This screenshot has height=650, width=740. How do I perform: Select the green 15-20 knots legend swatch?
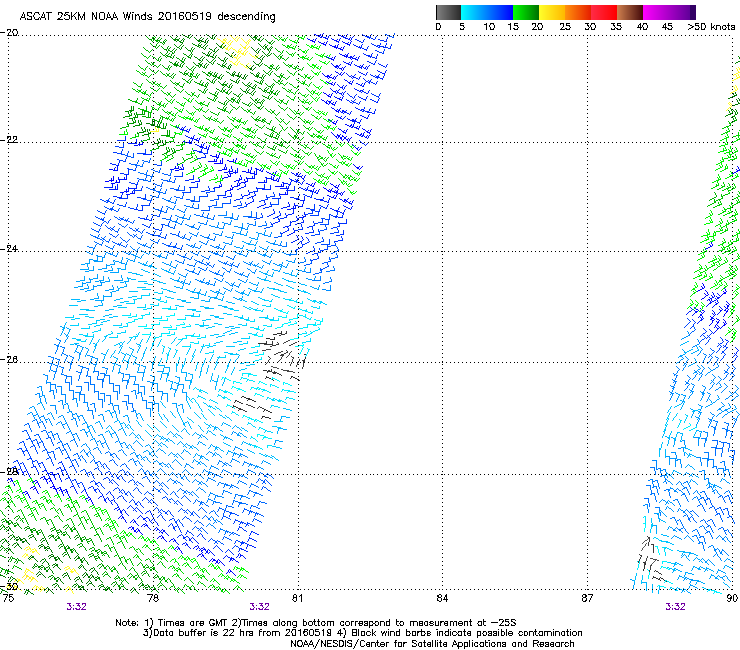click(x=526, y=12)
